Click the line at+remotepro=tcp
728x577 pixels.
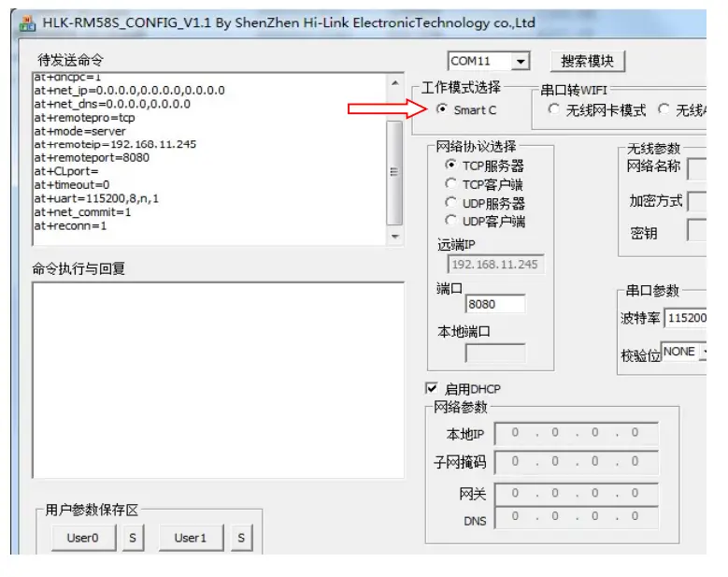[x=84, y=118]
